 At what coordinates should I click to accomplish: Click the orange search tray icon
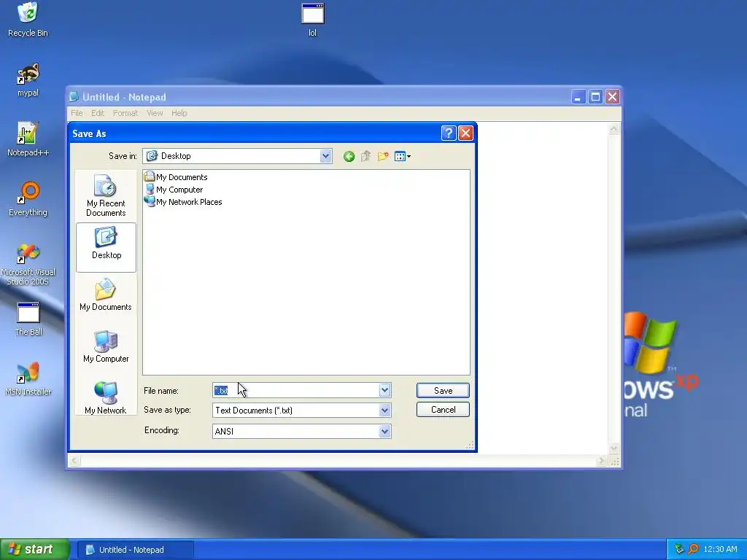pos(693,549)
